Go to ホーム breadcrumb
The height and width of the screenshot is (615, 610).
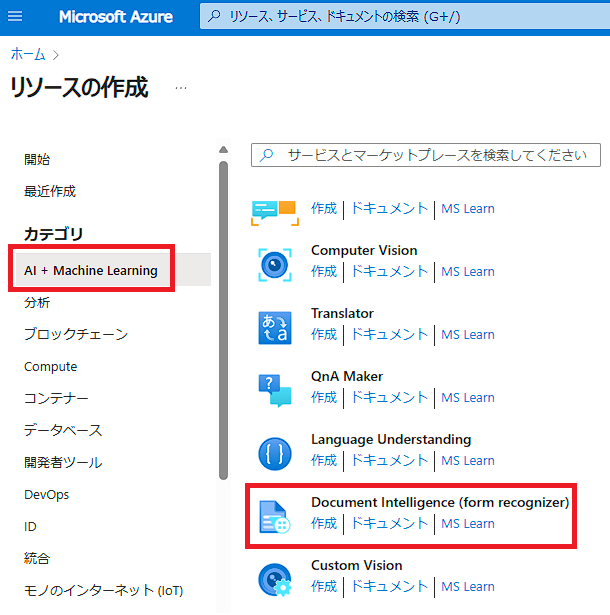click(x=28, y=54)
